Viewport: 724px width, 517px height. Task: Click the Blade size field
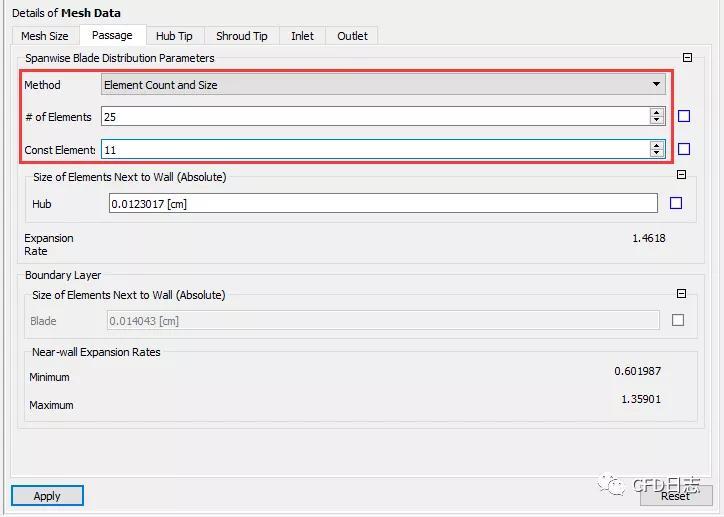(x=383, y=320)
